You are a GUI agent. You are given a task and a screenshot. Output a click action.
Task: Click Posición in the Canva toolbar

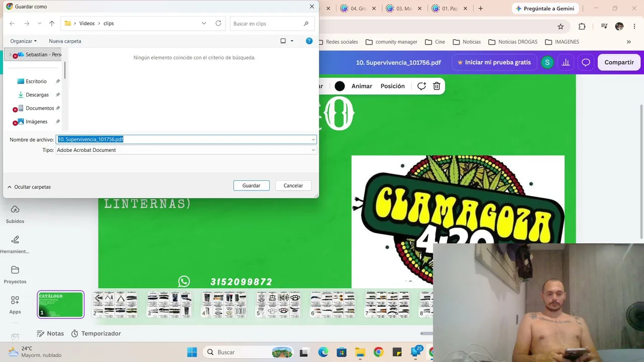point(393,86)
